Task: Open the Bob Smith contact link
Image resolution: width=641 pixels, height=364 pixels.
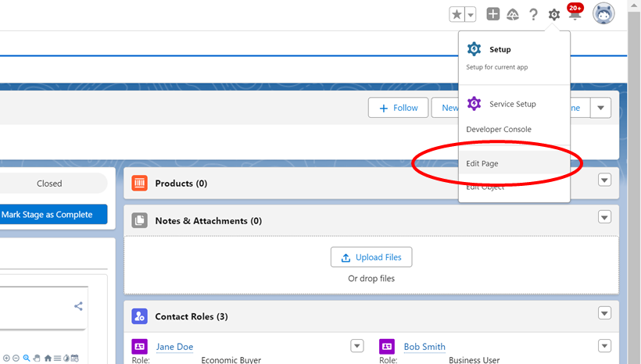Action: click(424, 347)
